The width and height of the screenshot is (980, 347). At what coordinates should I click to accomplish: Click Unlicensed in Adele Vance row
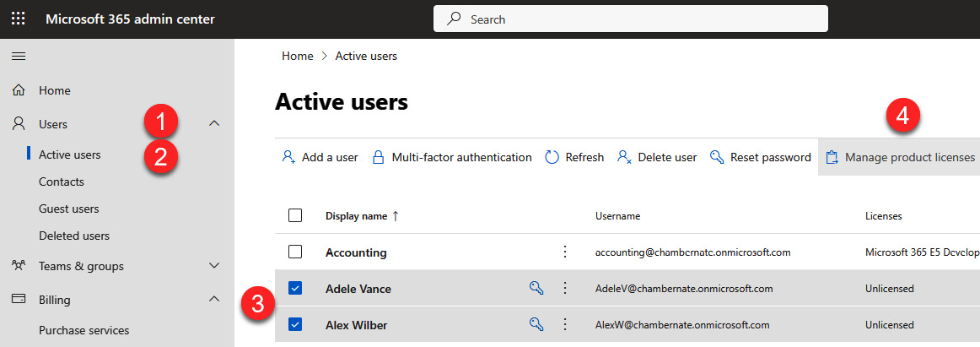(890, 288)
